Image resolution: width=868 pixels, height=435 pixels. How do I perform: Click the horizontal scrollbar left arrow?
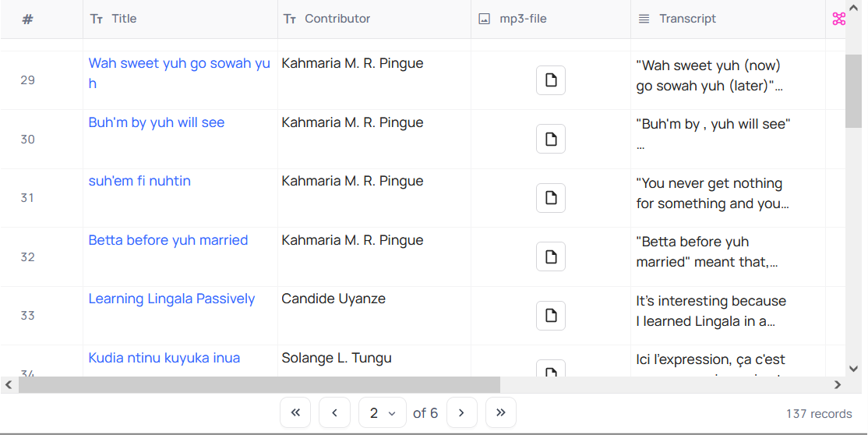coord(9,384)
